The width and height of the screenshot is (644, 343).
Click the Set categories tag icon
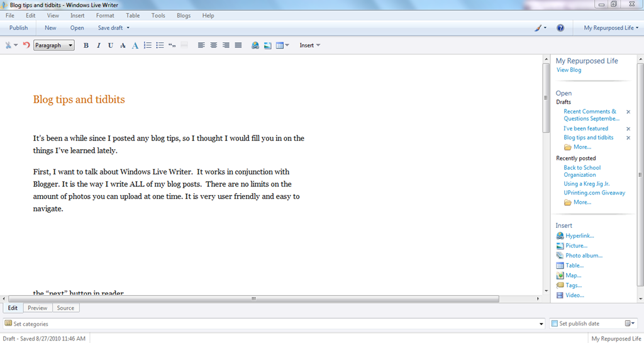[x=8, y=323]
